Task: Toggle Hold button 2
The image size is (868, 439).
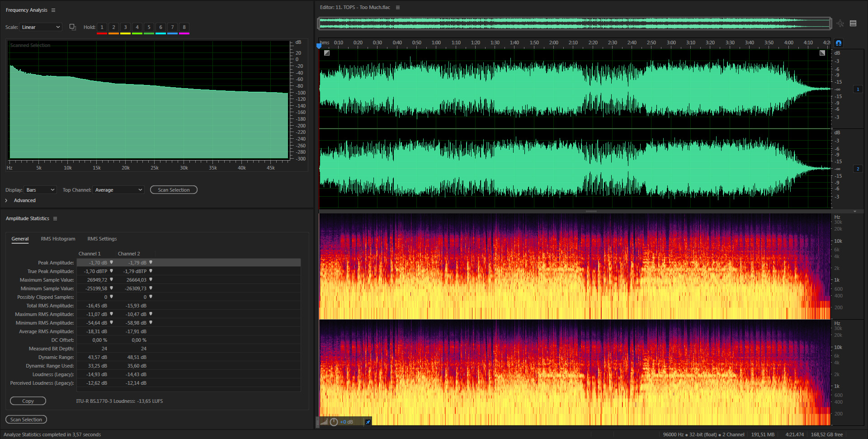Action: click(x=113, y=27)
